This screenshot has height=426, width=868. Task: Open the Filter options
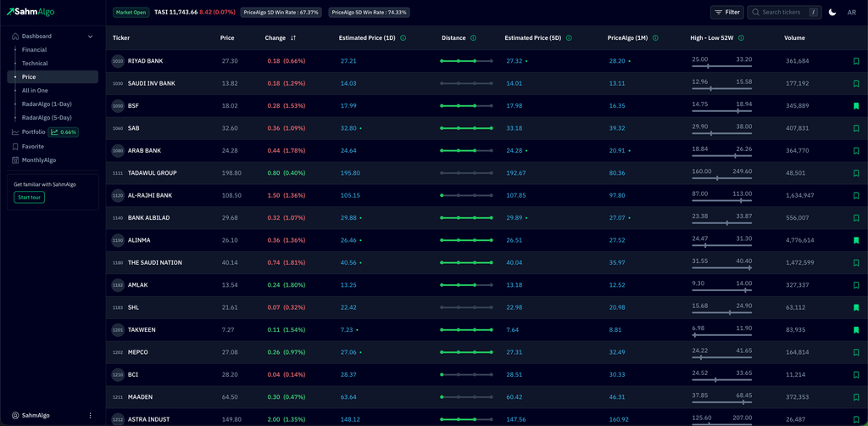(x=726, y=13)
